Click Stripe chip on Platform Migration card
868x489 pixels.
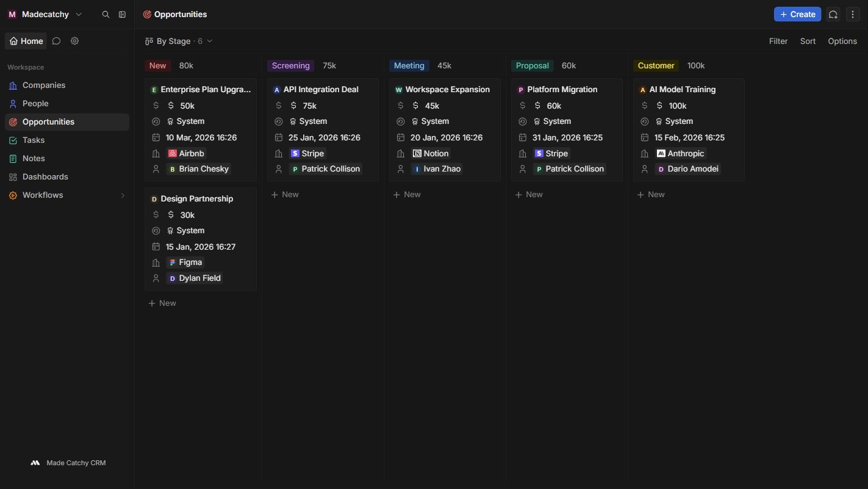551,153
